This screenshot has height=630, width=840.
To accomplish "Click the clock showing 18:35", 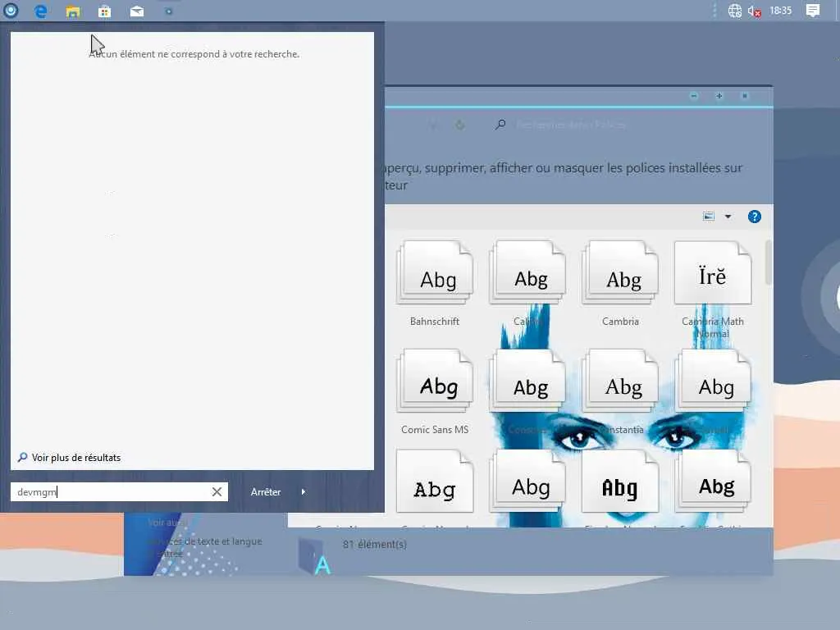I will 781,10.
